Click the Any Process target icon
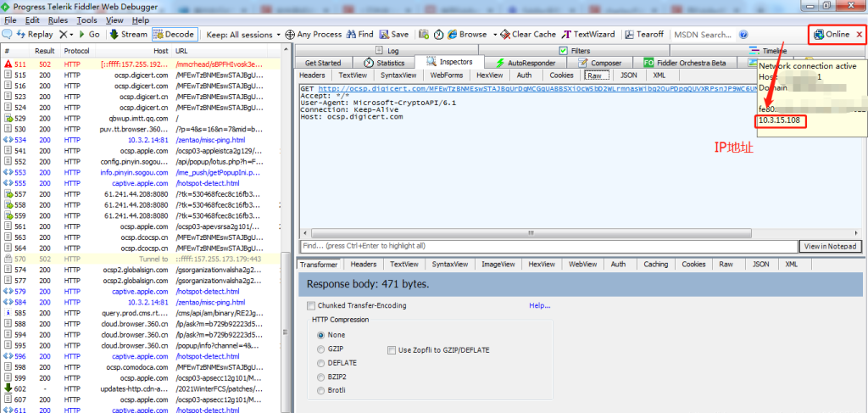868x413 pixels. click(x=290, y=34)
